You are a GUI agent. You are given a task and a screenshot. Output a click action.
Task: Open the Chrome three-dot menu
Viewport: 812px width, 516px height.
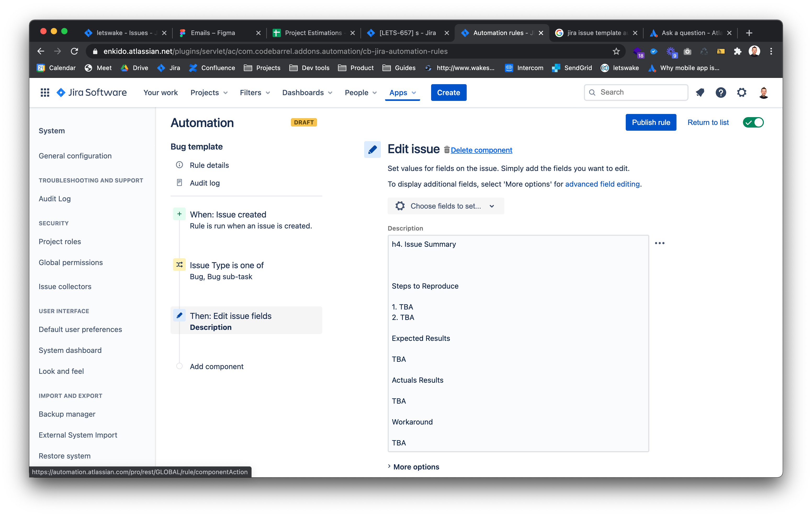(x=771, y=51)
